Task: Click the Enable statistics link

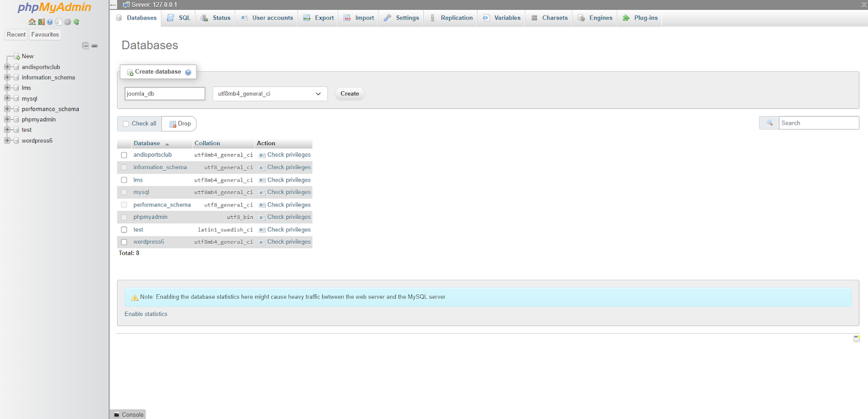Action: coord(146,314)
